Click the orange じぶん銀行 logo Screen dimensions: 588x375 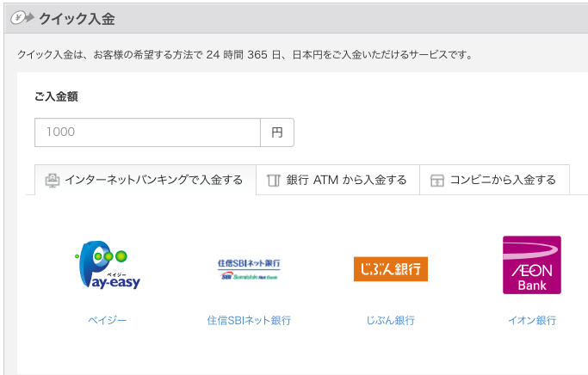pyautogui.click(x=391, y=269)
